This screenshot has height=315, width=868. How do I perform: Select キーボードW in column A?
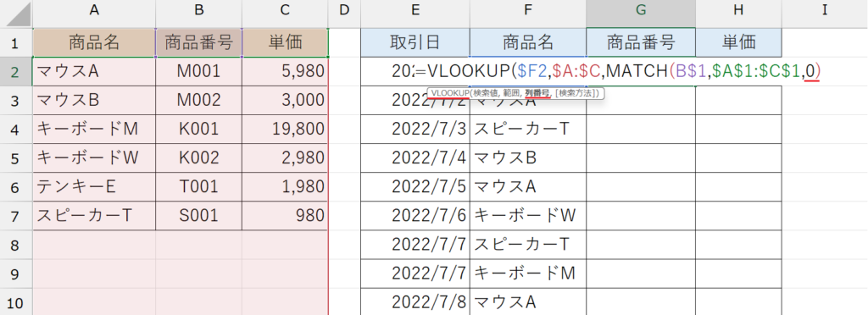coord(93,157)
